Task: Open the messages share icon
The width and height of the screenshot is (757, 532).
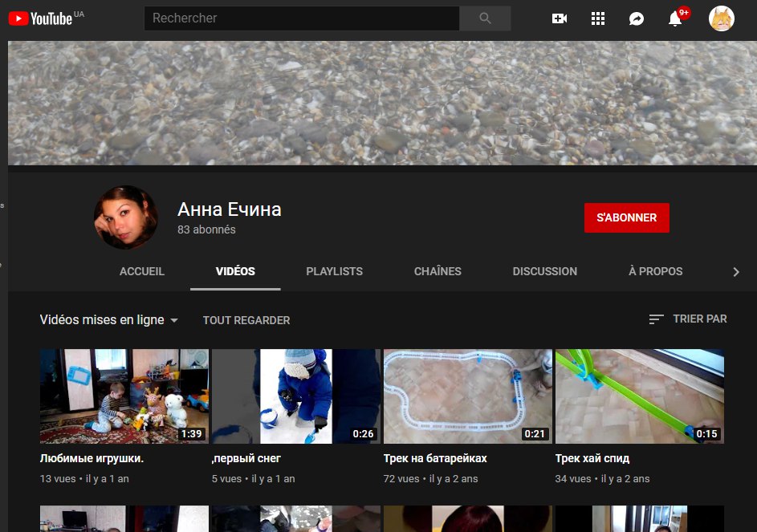Action: [x=637, y=18]
